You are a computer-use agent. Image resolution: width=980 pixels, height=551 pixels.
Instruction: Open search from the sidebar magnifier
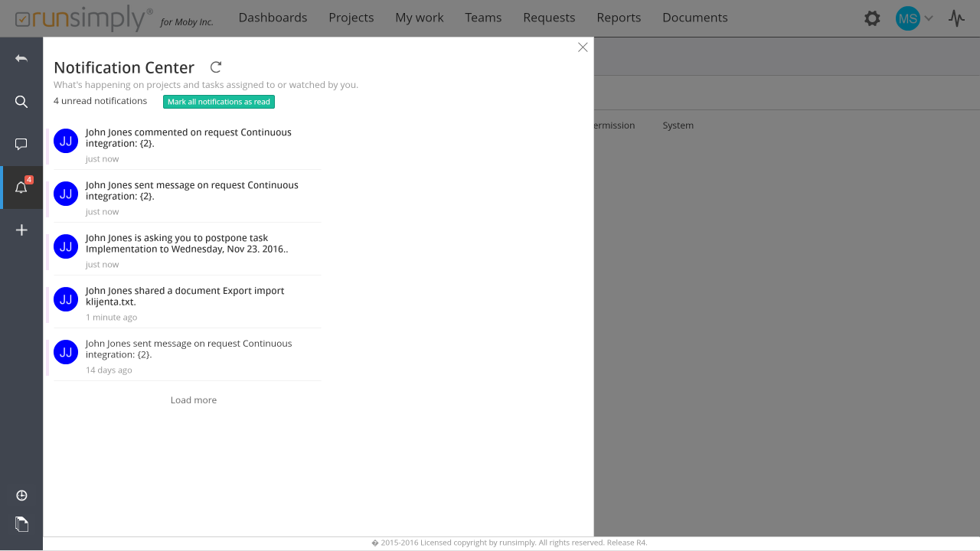click(x=21, y=102)
